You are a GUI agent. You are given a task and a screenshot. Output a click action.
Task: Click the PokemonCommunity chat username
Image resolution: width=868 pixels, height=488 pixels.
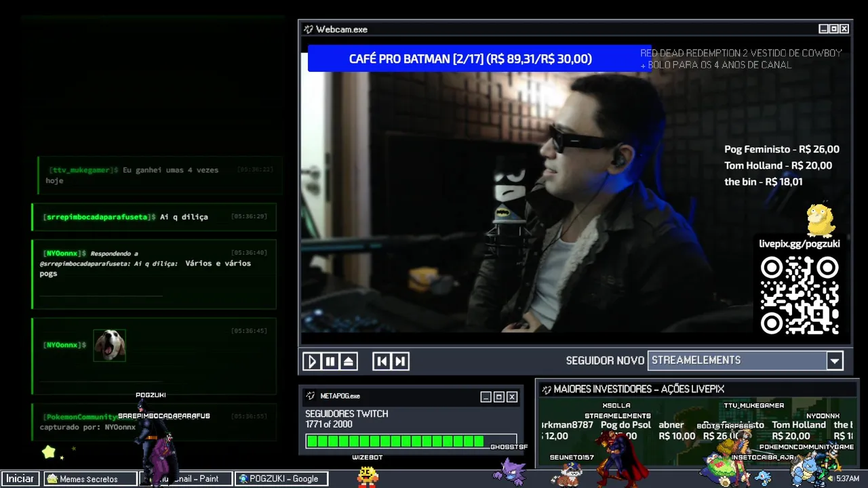(80, 417)
